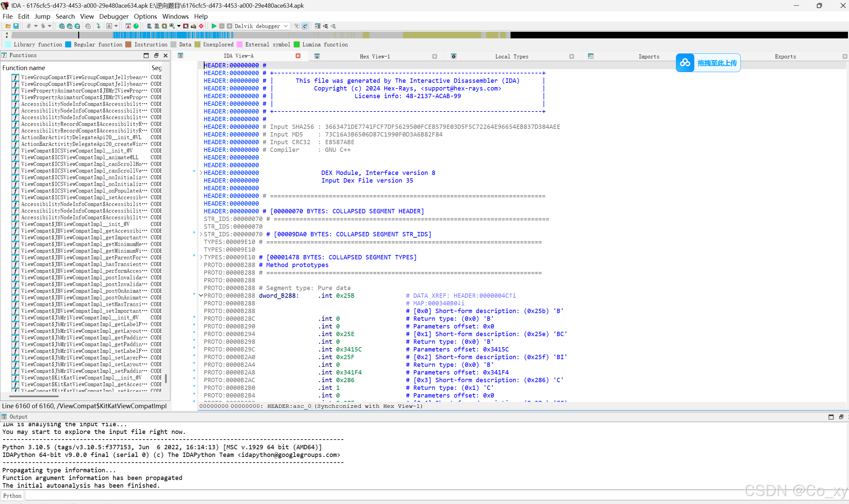Screen dimensions: 849x504
Task: Expand the collapsed TYPES segment arrow
Action: click(201, 257)
